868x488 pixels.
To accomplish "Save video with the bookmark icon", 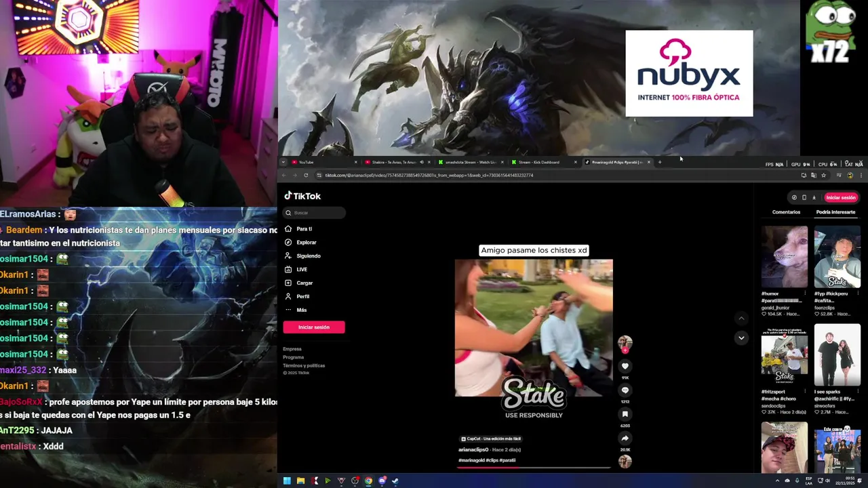I will [625, 414].
